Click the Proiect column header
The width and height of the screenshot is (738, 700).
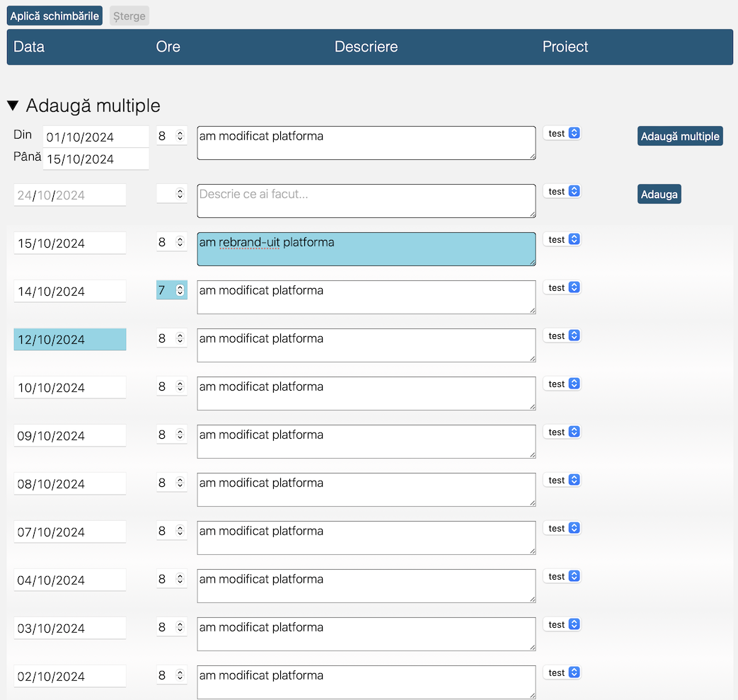(x=565, y=47)
